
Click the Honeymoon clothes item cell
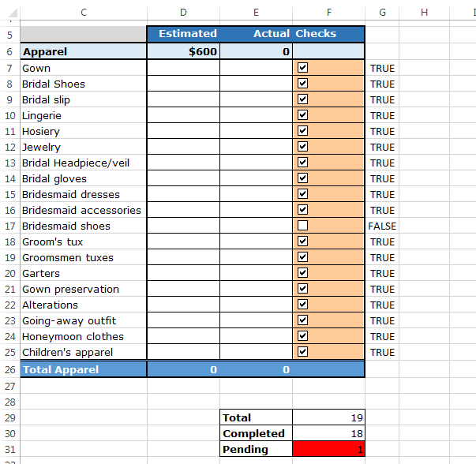[x=84, y=336]
